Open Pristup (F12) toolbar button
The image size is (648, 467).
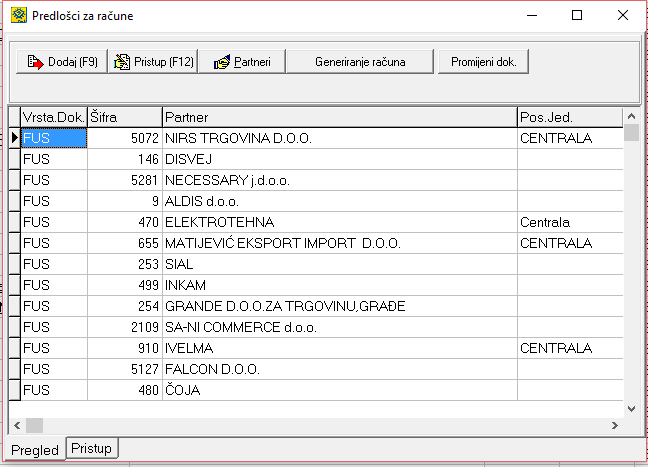(153, 62)
